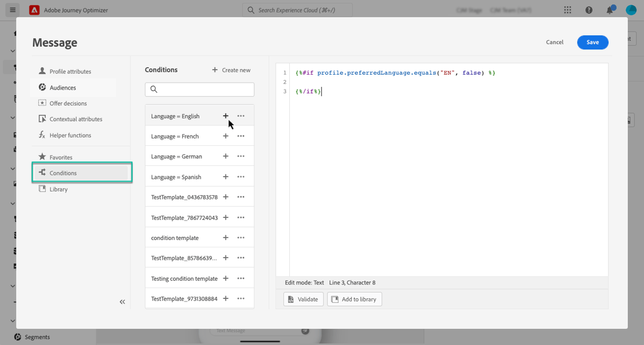
Task: Click the hamburger menu icon top left
Action: (12, 10)
